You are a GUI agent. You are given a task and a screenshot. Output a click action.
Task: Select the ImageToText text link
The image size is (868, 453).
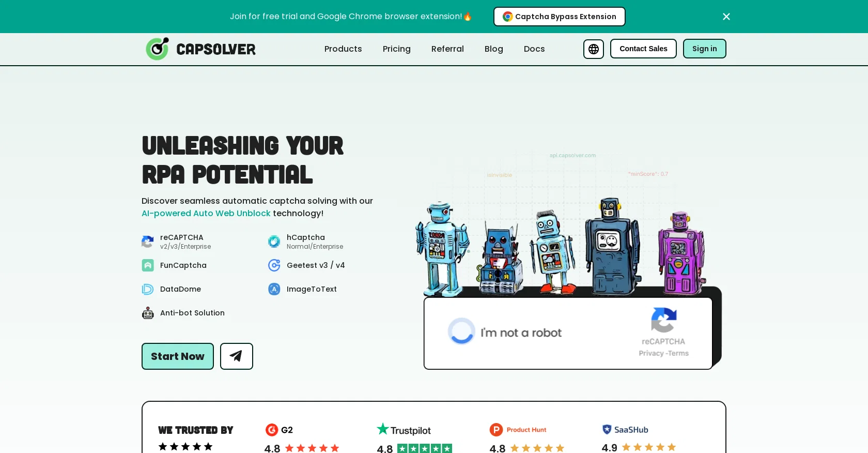tap(312, 289)
